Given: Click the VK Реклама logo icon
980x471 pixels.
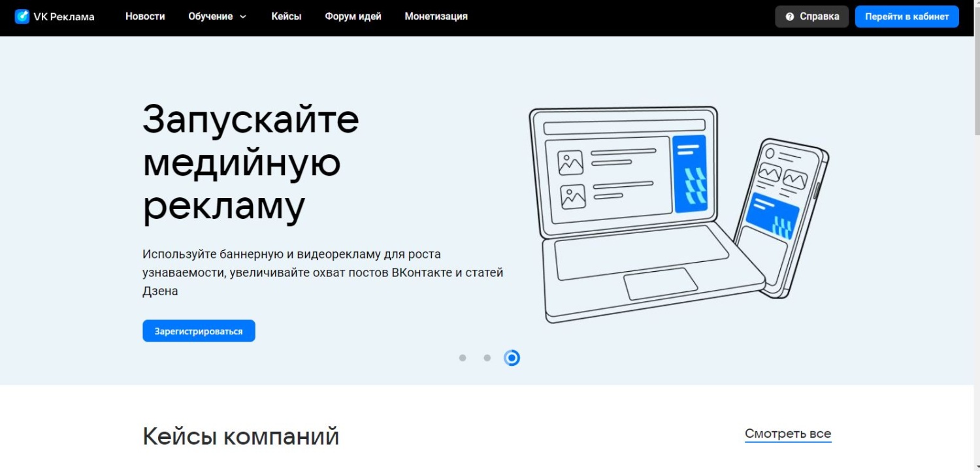Looking at the screenshot, I should point(22,16).
